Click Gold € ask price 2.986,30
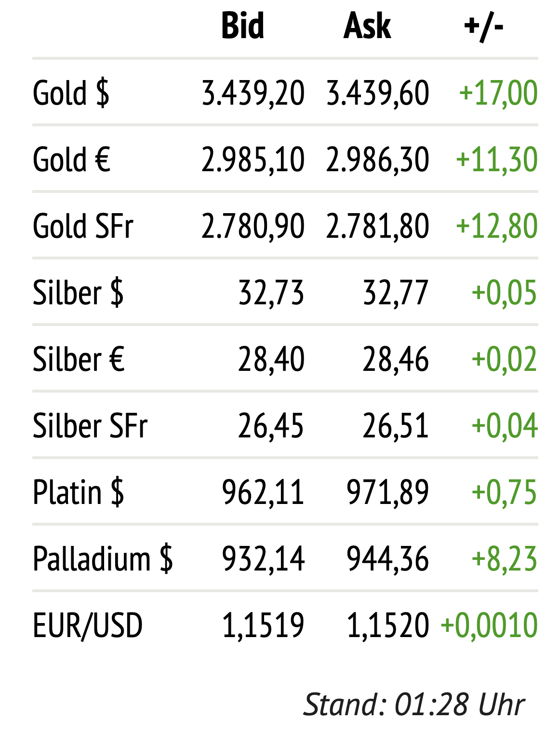The width and height of the screenshot is (560, 734). click(x=377, y=159)
